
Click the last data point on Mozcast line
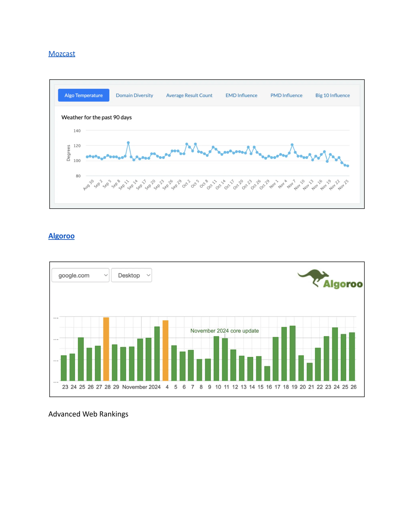coord(348,166)
